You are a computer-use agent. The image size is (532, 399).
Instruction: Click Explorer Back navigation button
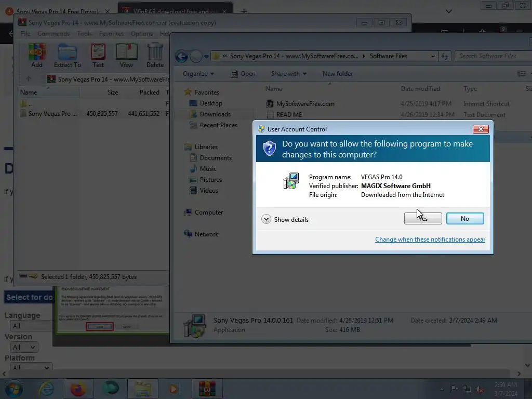(x=182, y=56)
